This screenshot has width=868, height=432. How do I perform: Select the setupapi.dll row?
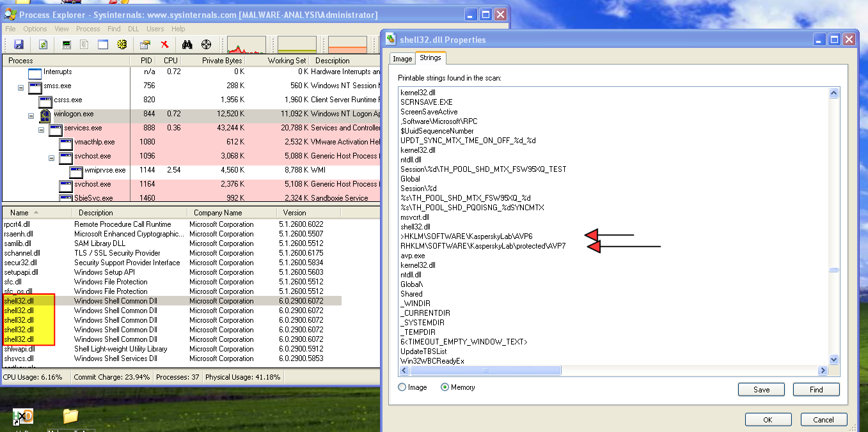pos(171,272)
